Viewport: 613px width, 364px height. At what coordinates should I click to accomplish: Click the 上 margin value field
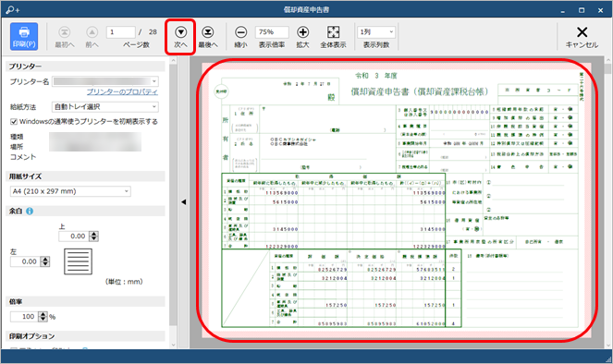point(73,237)
